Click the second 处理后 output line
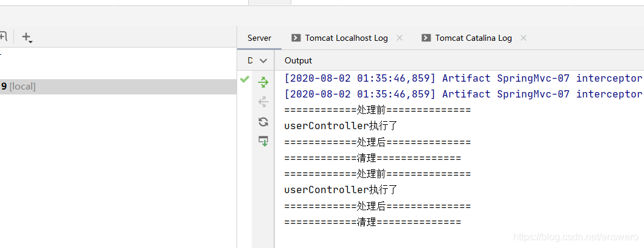Viewport: 644px width, 248px height. coord(378,207)
